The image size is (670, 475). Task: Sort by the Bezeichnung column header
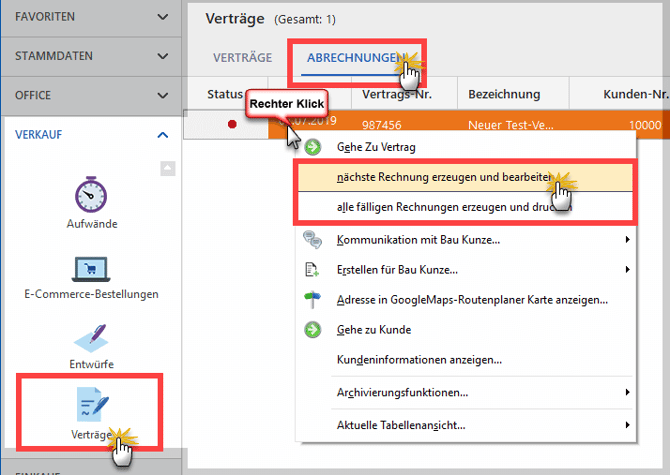coord(504,94)
